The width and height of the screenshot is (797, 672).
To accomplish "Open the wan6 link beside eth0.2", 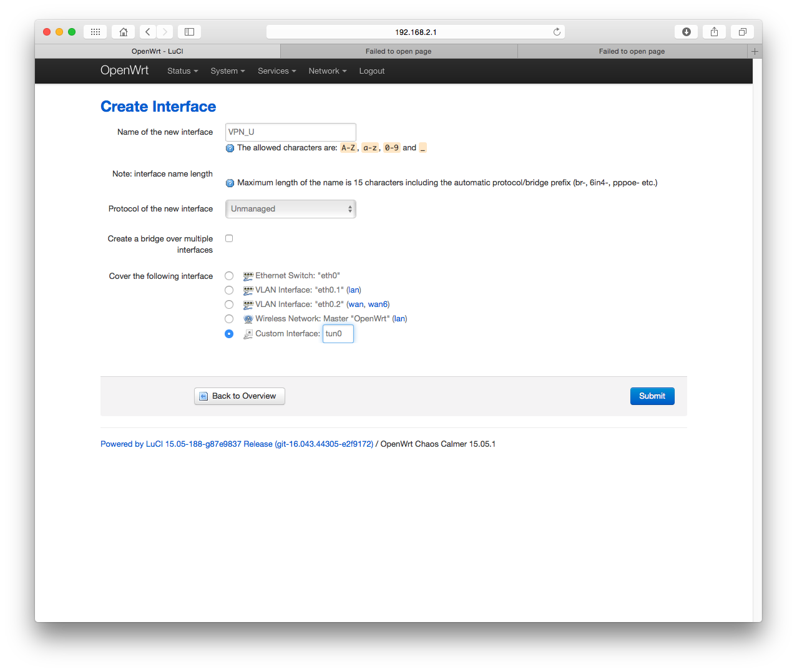I will click(378, 304).
